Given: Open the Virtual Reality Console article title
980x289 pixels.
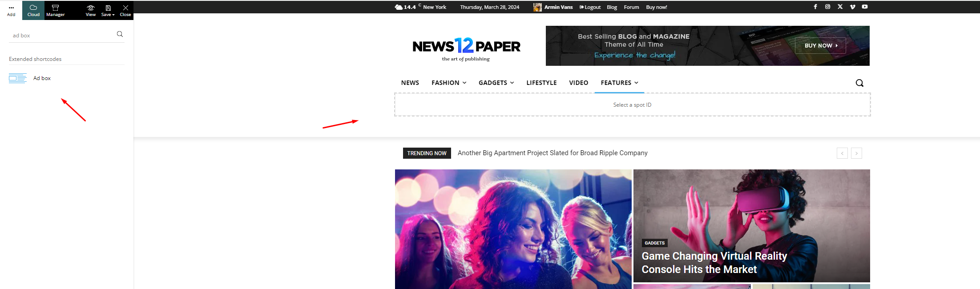Looking at the screenshot, I should [714, 263].
